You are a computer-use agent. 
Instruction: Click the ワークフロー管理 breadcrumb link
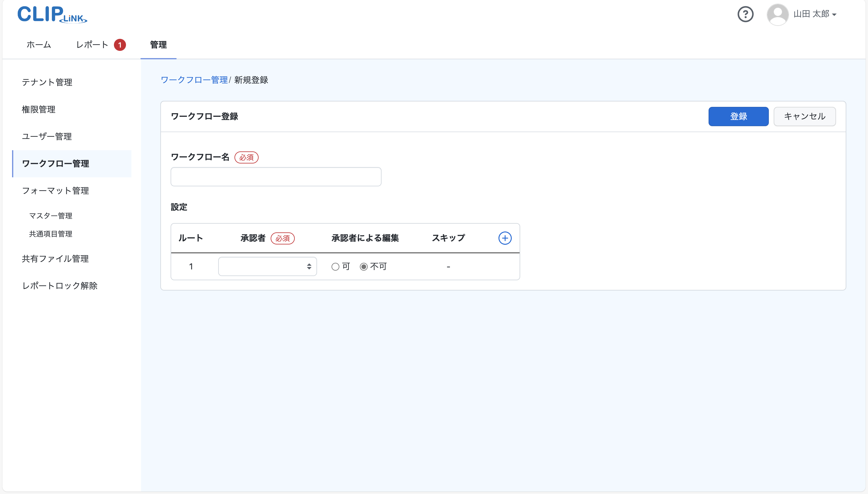tap(194, 80)
